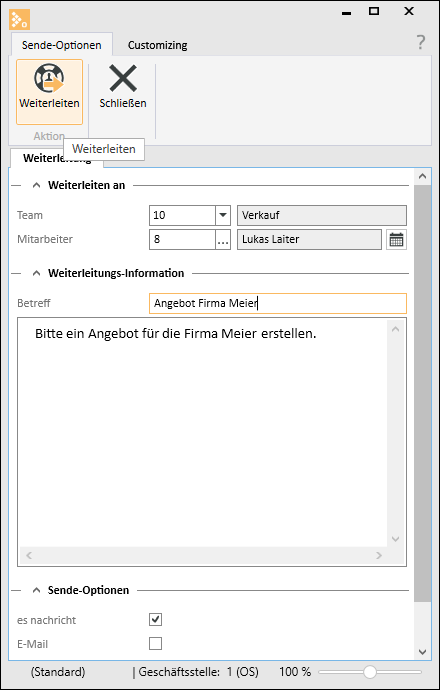
Task: Select the Sende-Optionen ribbon tab
Action: point(62,45)
